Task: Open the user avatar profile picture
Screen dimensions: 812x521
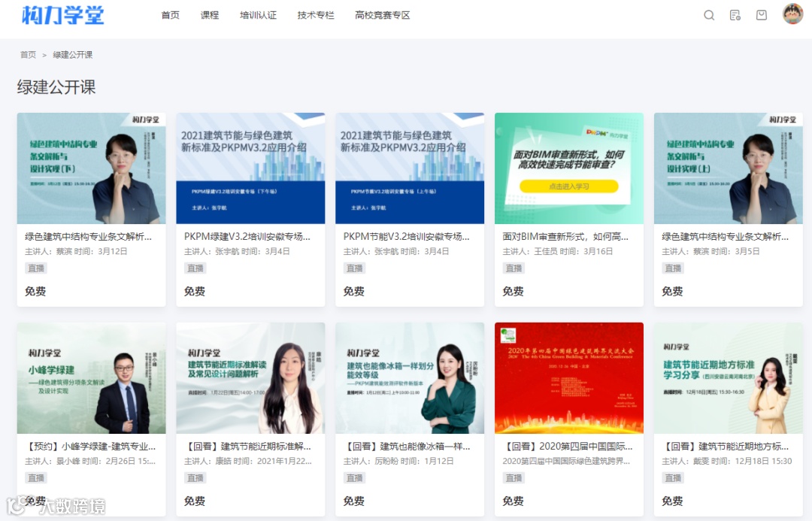Action: 792,14
